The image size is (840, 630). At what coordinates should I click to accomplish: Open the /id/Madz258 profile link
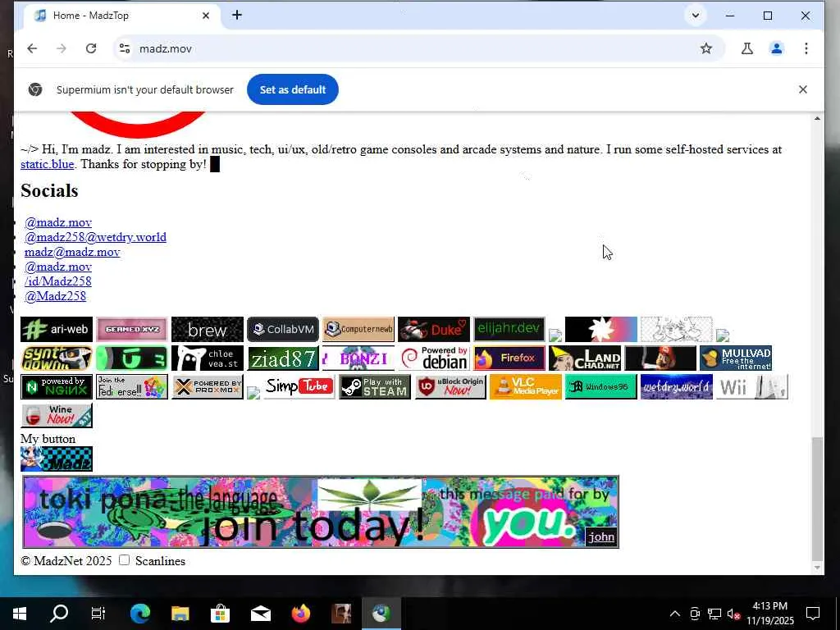pos(58,281)
